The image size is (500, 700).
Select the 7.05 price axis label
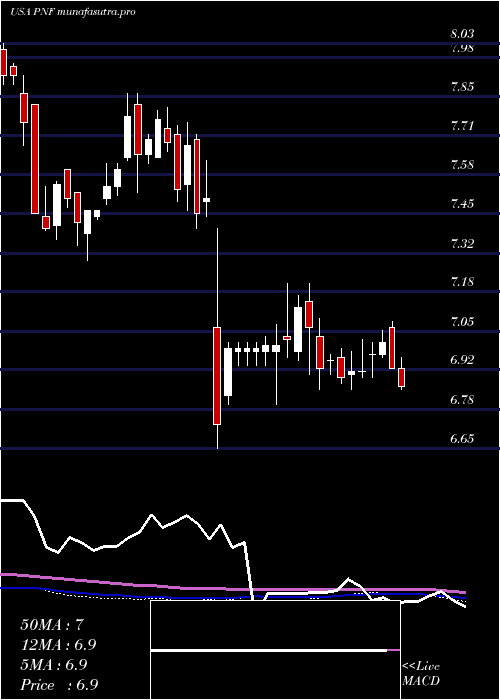(x=462, y=321)
